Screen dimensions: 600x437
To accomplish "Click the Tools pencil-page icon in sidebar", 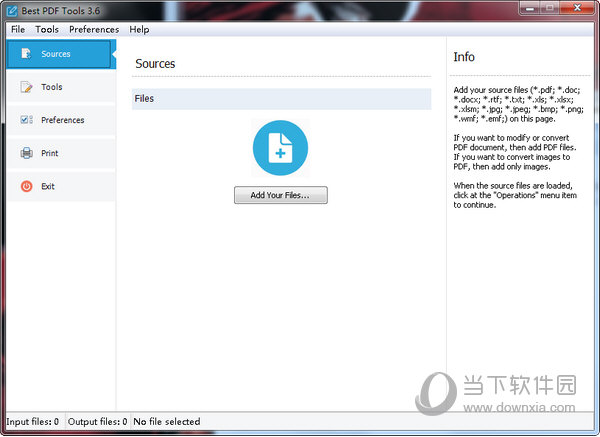I will pyautogui.click(x=26, y=87).
